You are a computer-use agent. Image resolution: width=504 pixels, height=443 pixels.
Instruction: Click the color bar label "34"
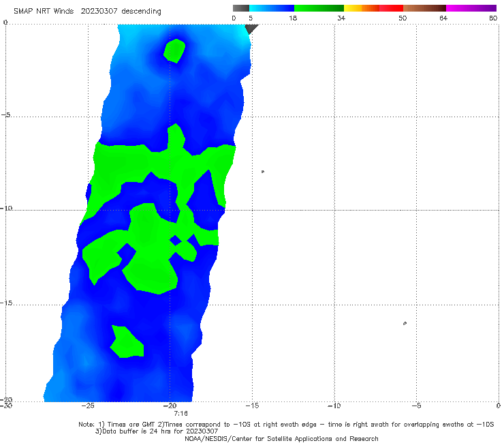[x=341, y=18]
